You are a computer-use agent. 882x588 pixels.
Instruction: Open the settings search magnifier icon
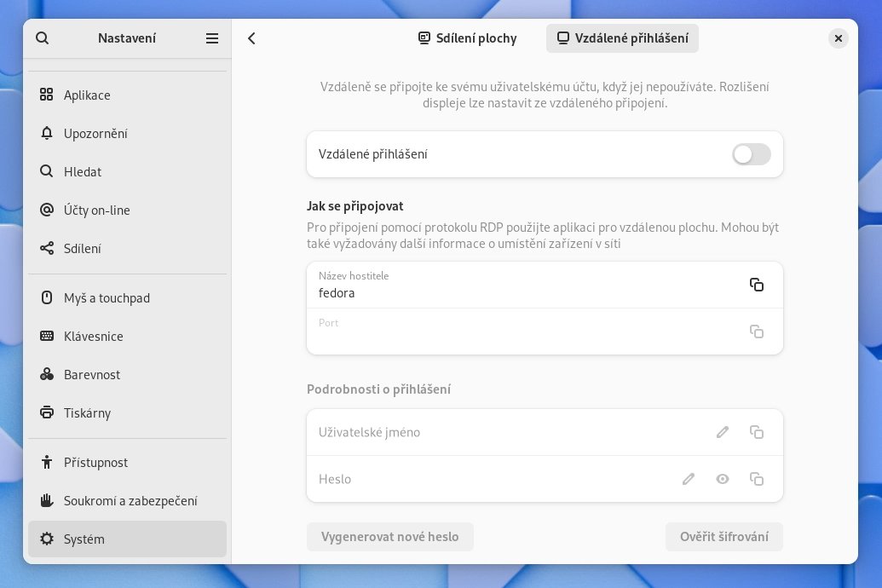43,38
